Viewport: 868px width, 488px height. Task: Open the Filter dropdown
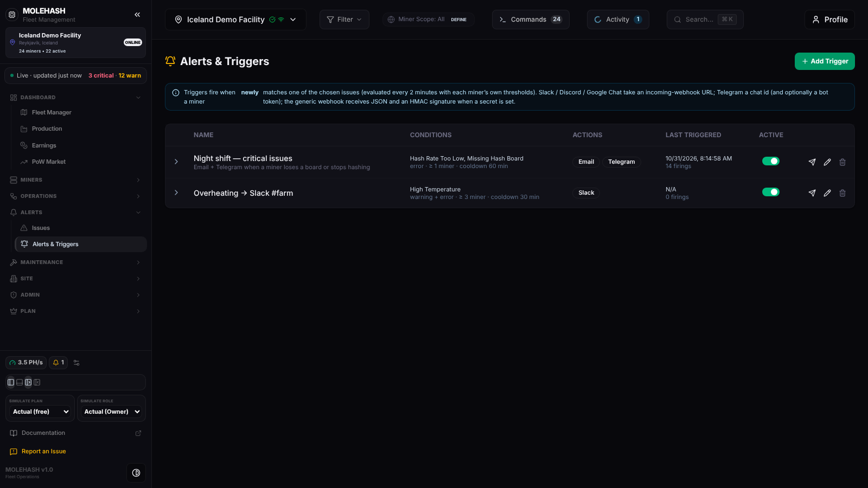coord(344,20)
